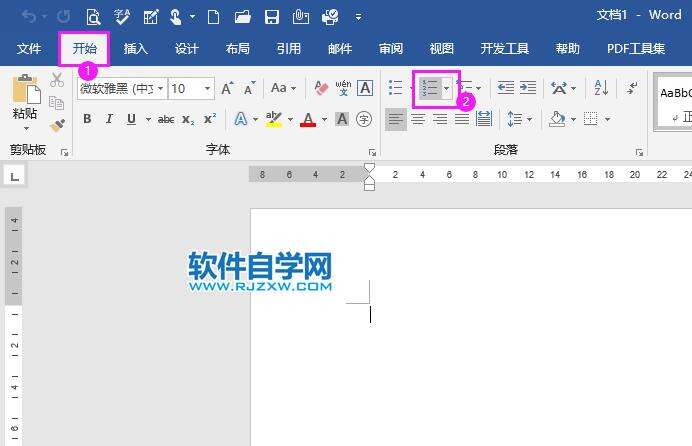The height and width of the screenshot is (446, 692).
Task: Click enclosed character 字 icon
Action: point(364,119)
